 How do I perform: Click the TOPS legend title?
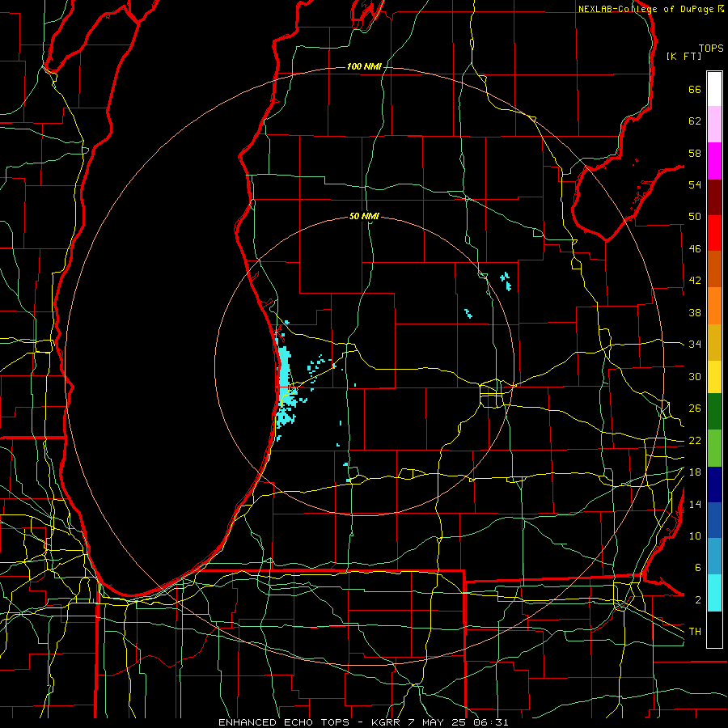click(711, 48)
